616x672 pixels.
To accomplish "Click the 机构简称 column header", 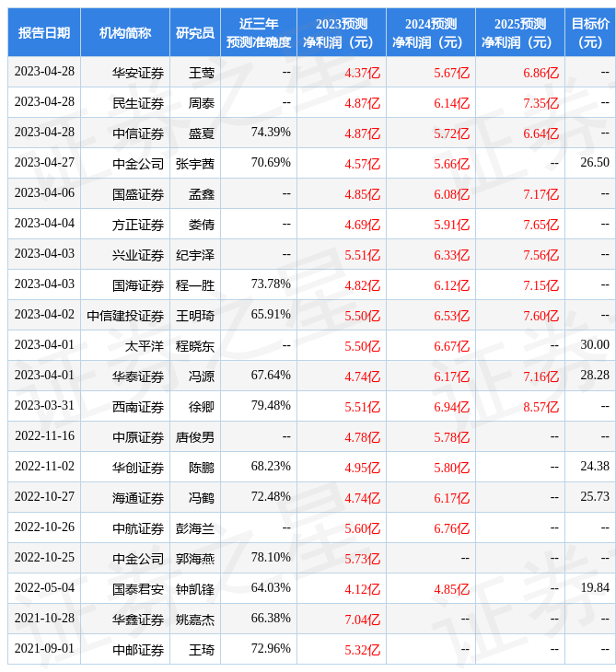I will coord(124,32).
